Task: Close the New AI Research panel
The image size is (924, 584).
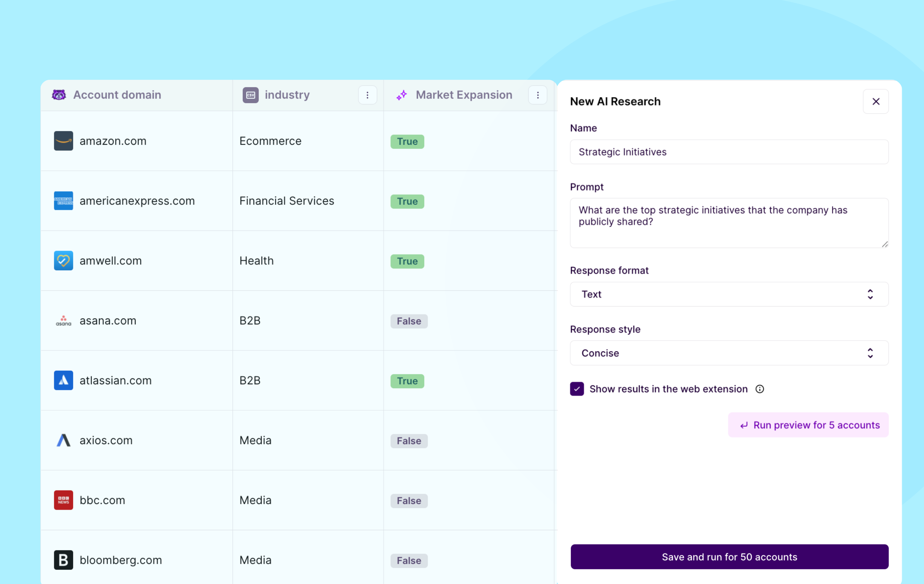Action: pyautogui.click(x=876, y=102)
